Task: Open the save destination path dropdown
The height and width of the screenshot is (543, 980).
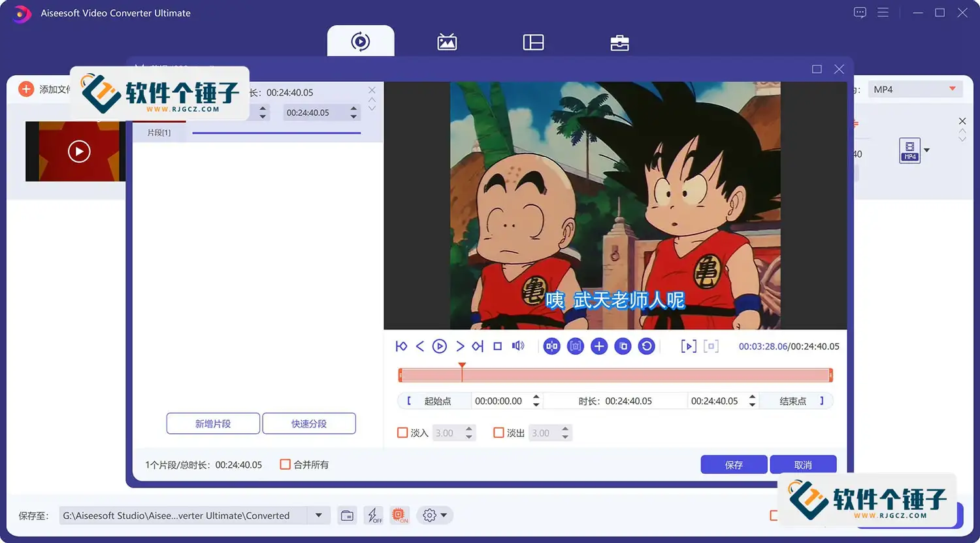Action: click(319, 515)
